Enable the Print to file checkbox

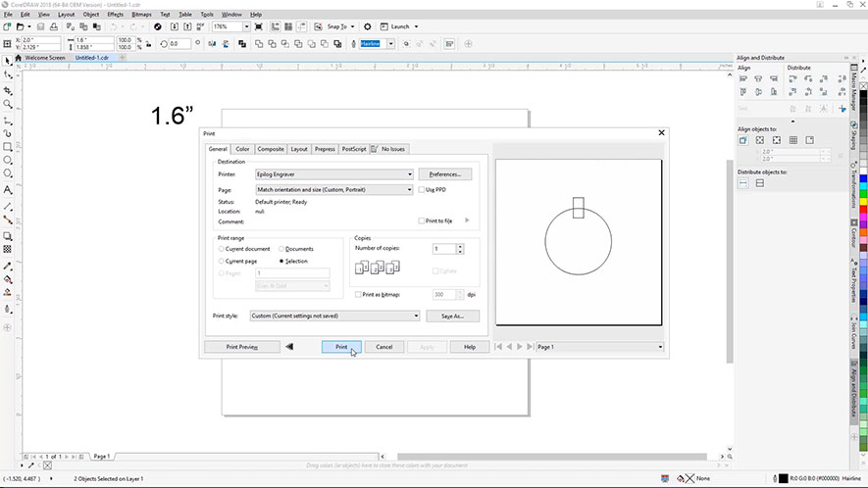tap(422, 221)
